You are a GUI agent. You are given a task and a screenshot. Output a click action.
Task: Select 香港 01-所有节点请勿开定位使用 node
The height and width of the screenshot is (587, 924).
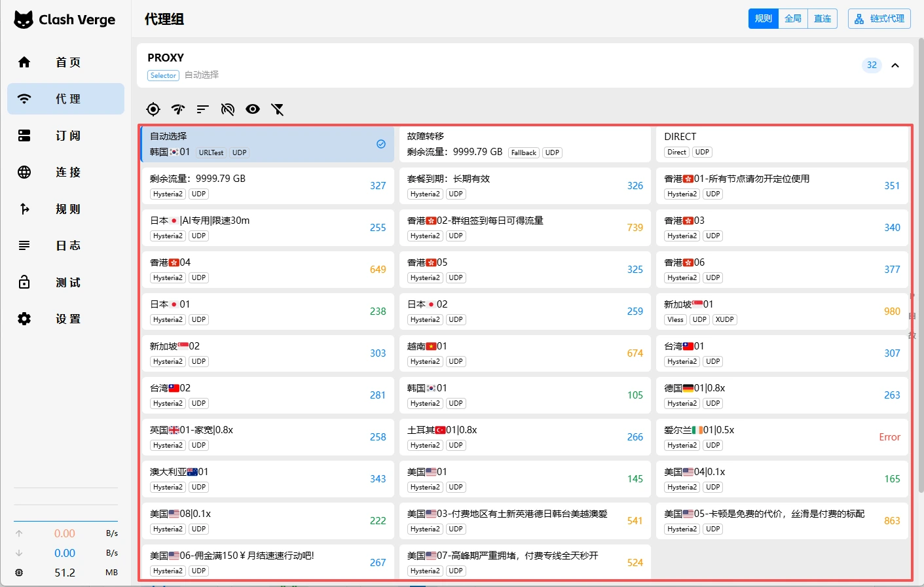click(x=783, y=186)
